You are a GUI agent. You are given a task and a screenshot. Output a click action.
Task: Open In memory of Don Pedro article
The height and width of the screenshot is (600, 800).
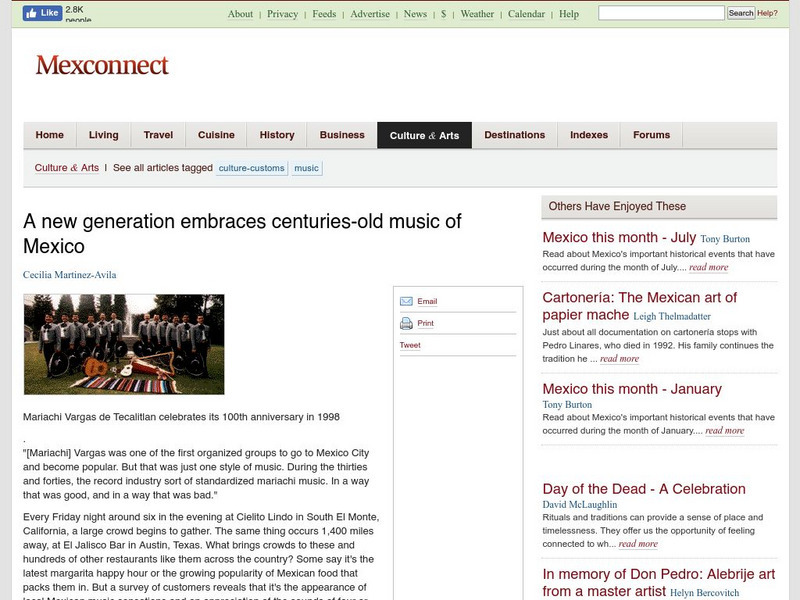659,582
